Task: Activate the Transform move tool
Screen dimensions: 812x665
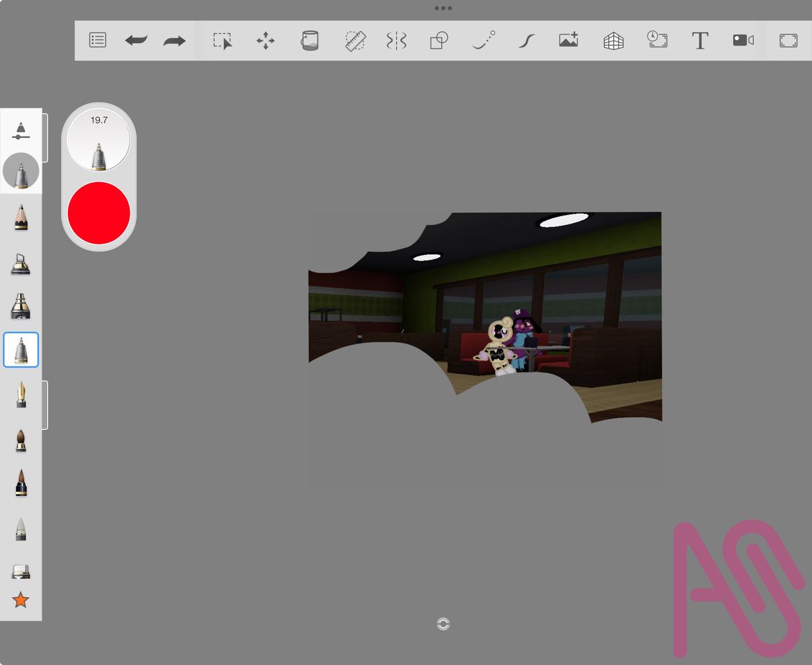Action: point(265,41)
